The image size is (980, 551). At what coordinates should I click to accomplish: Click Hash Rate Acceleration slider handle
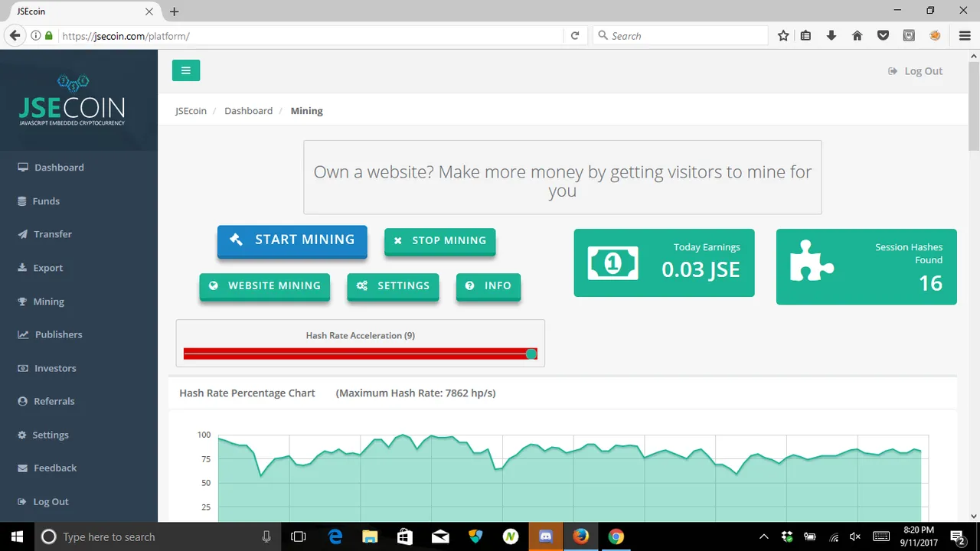coord(531,354)
